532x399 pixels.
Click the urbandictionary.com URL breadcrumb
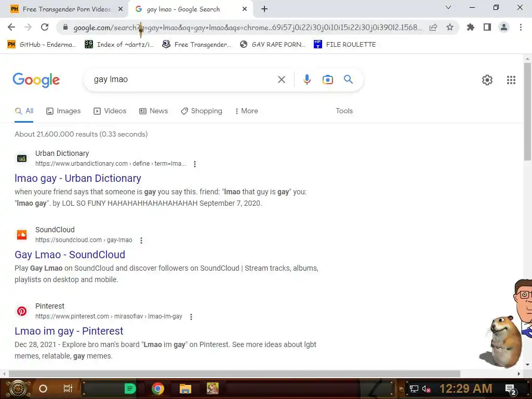pos(111,164)
